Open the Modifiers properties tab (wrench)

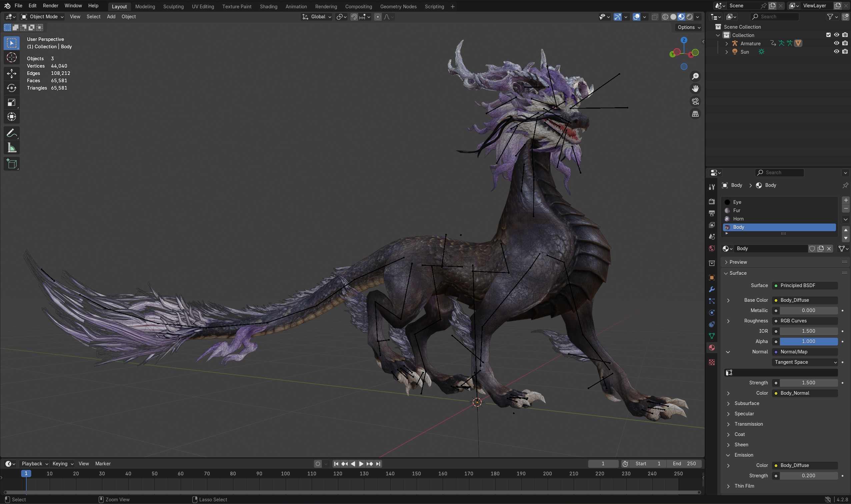(712, 289)
